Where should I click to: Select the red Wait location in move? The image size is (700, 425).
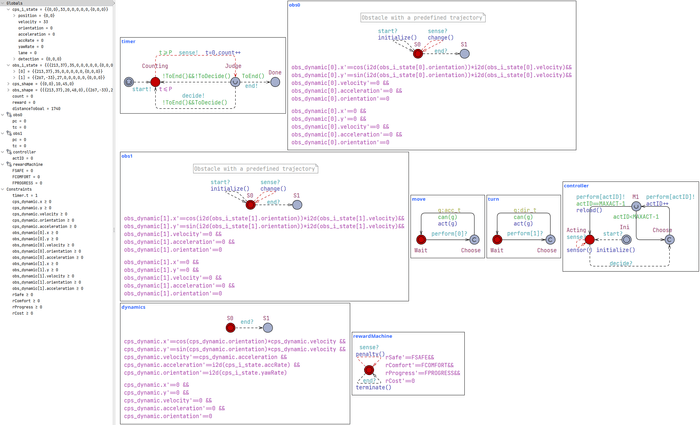coord(421,240)
